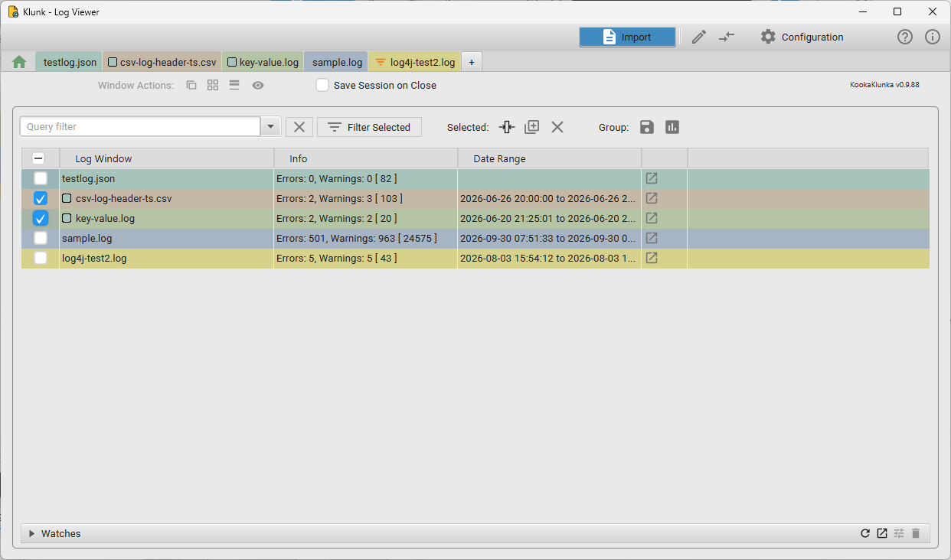Click the Selected remove X icon

pyautogui.click(x=557, y=127)
